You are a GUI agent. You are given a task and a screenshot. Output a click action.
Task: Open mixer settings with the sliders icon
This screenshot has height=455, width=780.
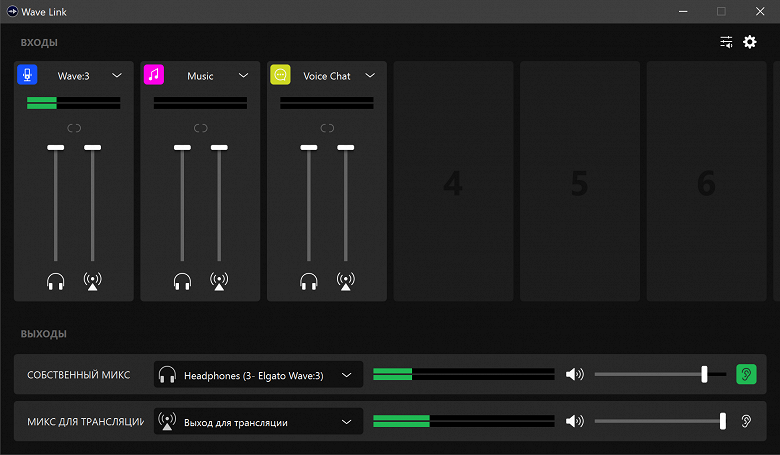pos(726,42)
